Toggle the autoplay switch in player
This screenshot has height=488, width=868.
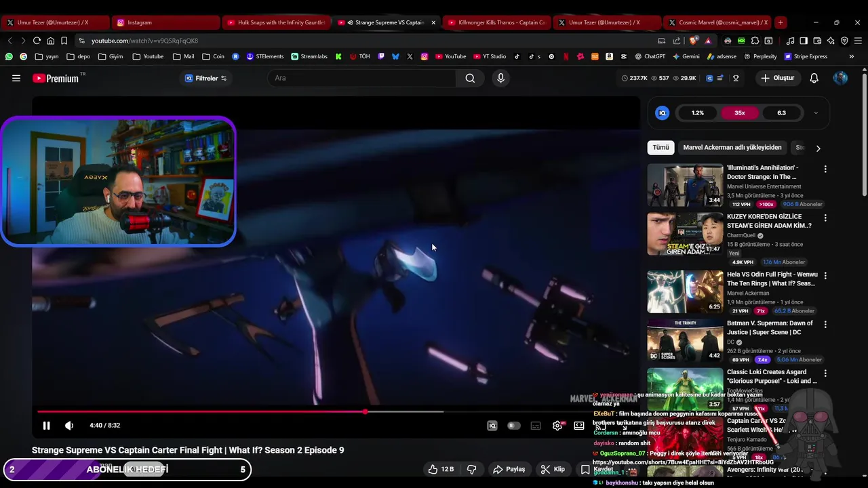[x=513, y=426]
